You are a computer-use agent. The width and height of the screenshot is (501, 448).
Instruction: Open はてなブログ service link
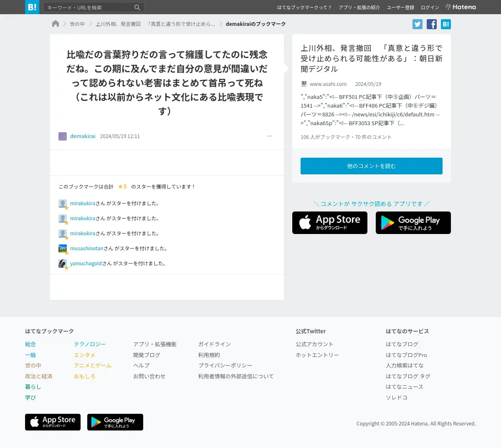[x=402, y=344]
